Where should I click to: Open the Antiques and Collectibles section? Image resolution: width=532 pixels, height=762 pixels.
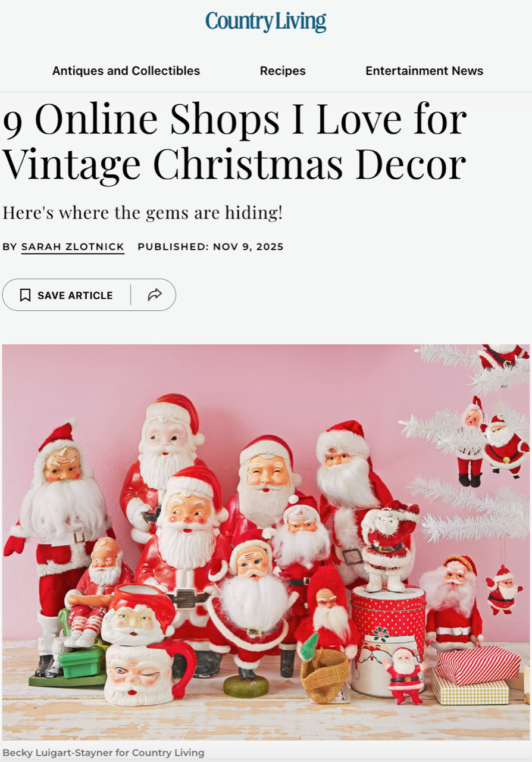[x=126, y=71]
